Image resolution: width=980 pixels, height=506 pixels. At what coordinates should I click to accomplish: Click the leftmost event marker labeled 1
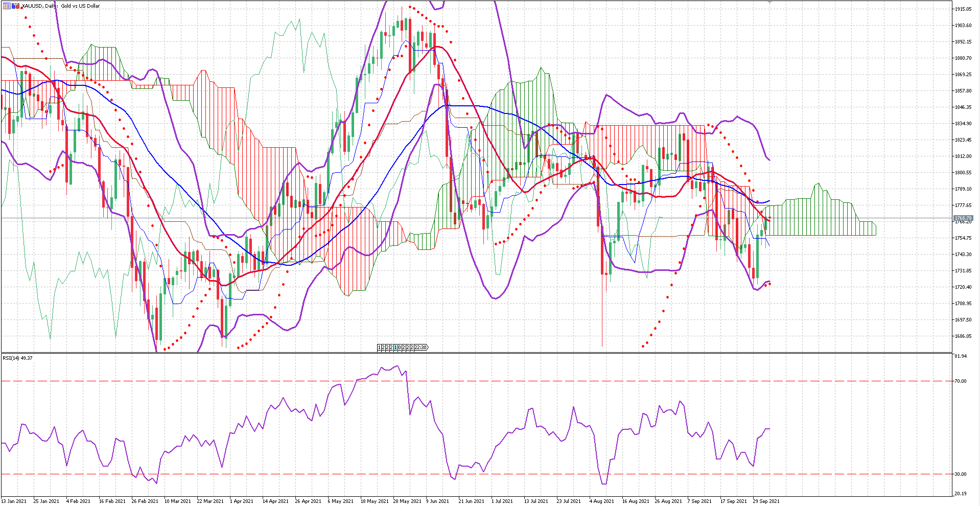coord(379,348)
